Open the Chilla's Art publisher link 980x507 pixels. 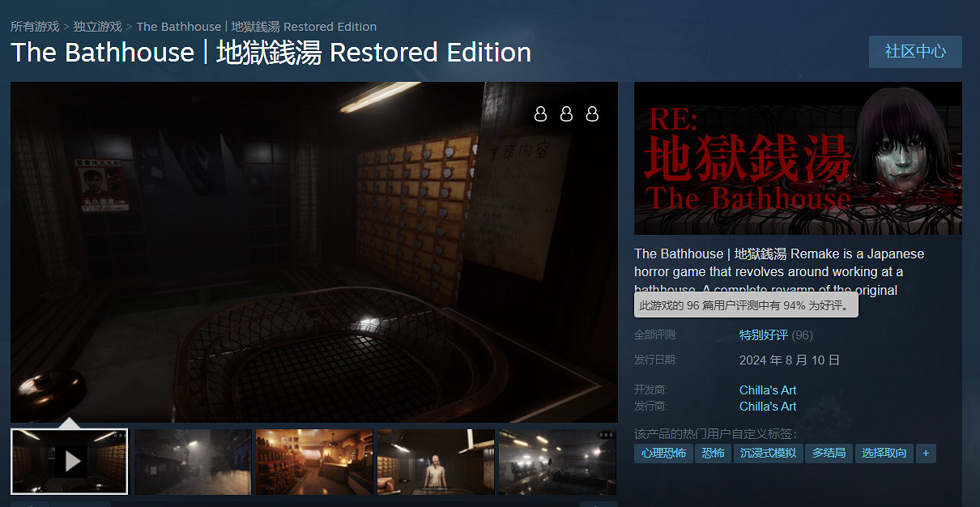pyautogui.click(x=766, y=406)
